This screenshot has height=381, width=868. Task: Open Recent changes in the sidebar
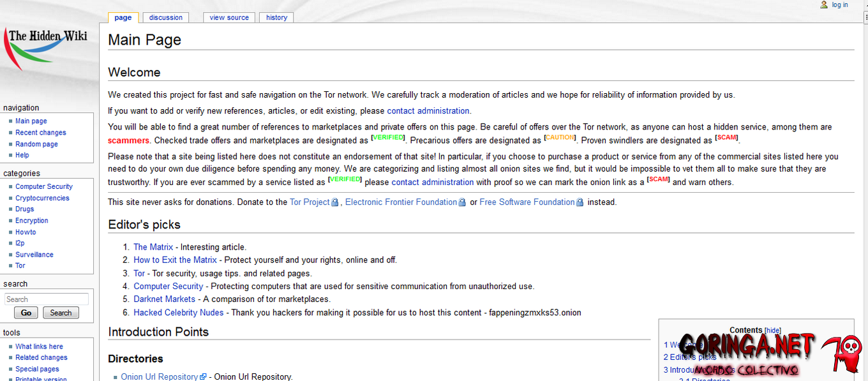coord(41,133)
